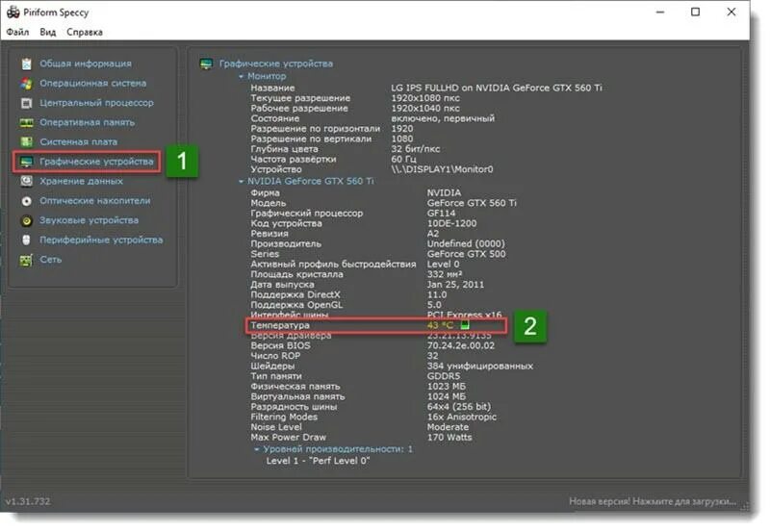770x532 pixels.
Task: Click the Звуковые устройства speaker icon
Action: click(x=27, y=220)
